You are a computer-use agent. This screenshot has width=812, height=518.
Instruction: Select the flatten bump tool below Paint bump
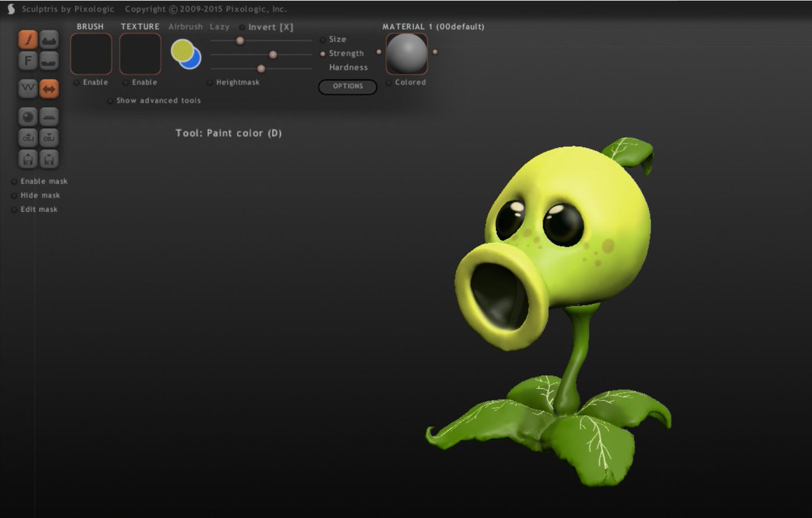49,62
